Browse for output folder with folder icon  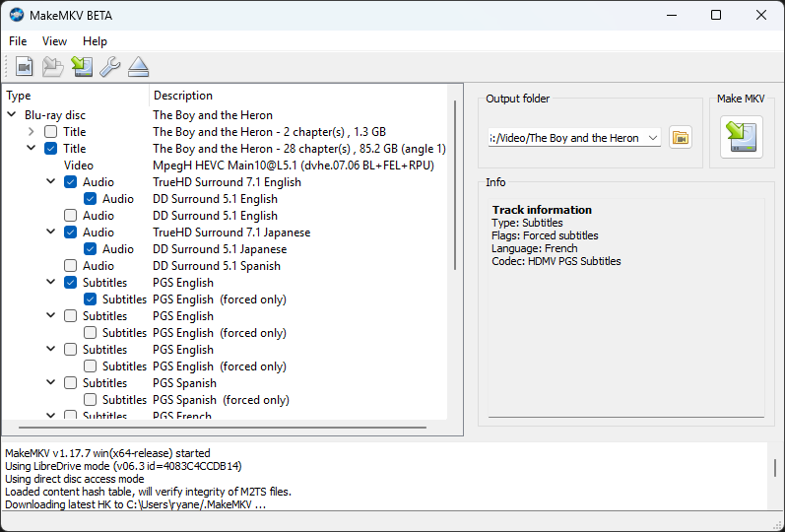(681, 137)
